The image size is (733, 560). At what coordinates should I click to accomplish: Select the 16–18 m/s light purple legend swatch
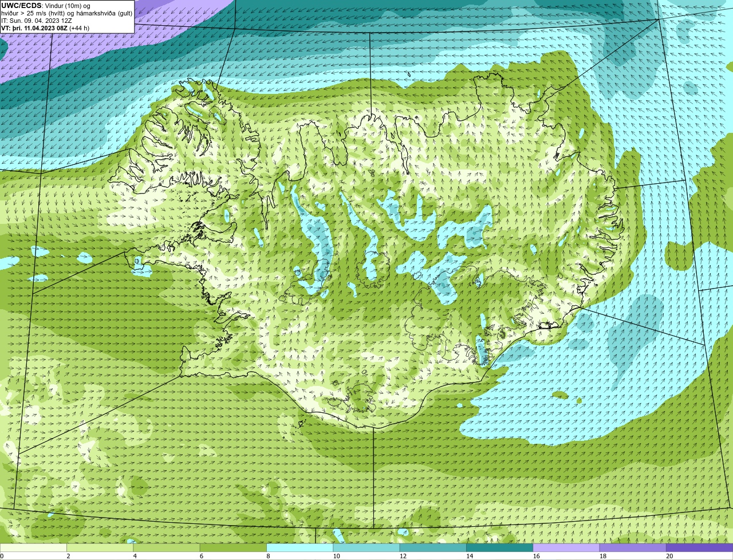[x=566, y=548]
